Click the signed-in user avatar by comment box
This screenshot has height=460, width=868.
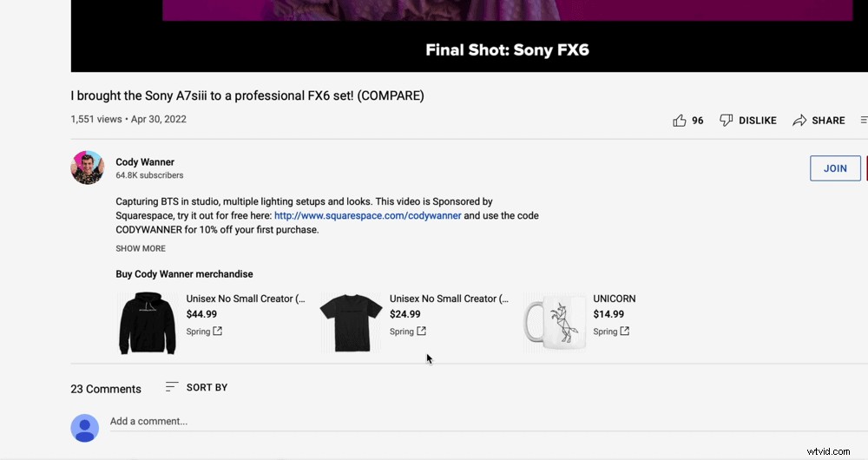[84, 428]
